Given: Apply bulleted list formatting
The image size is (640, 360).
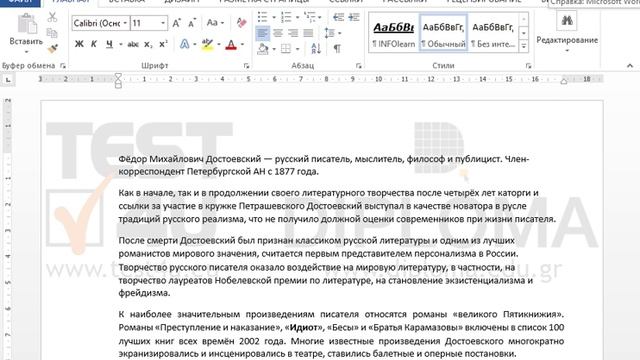Looking at the screenshot, I should pyautogui.click(x=263, y=17).
